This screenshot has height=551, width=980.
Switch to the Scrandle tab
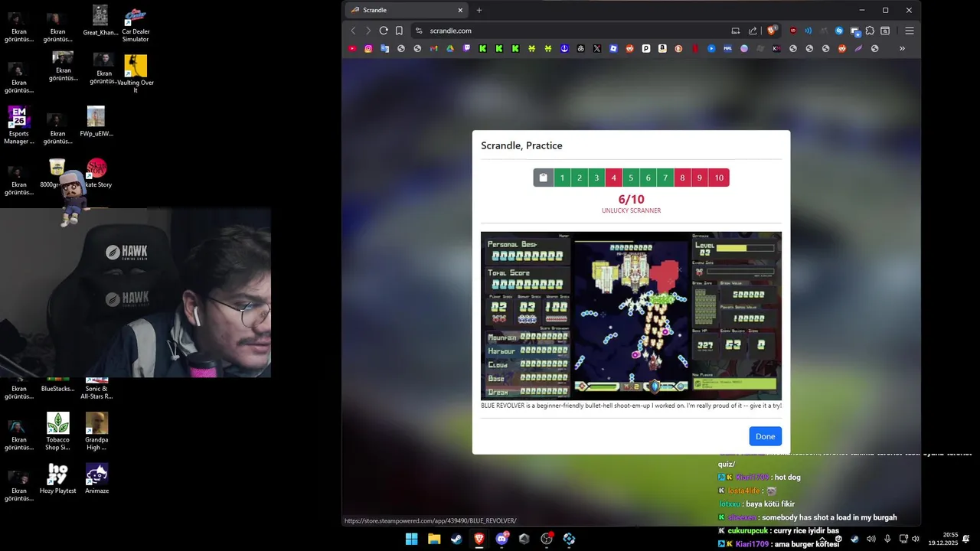pos(406,10)
